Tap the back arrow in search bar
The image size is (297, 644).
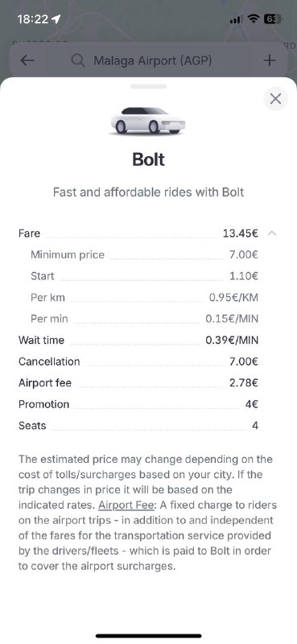[x=27, y=61]
